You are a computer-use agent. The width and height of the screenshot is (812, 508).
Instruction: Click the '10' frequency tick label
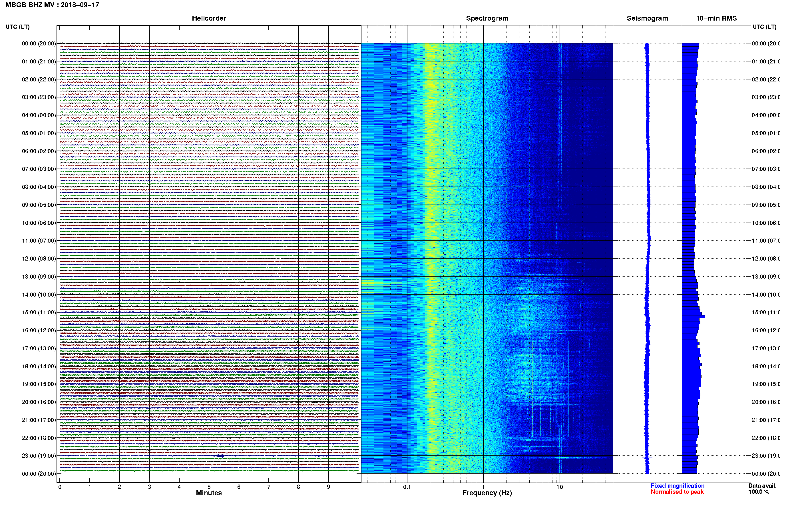(x=560, y=487)
